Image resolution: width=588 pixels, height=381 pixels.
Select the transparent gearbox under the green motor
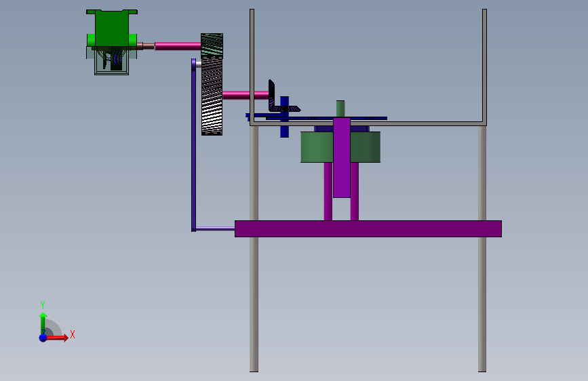pyautogui.click(x=112, y=61)
